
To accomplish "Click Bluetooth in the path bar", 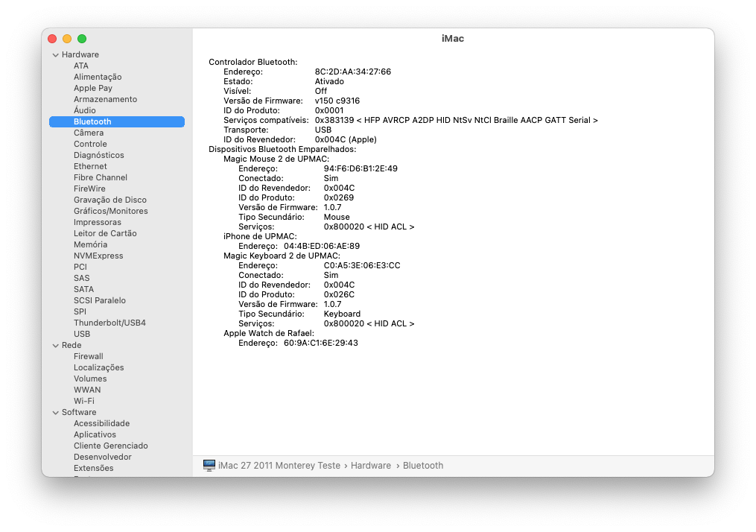I will (423, 466).
